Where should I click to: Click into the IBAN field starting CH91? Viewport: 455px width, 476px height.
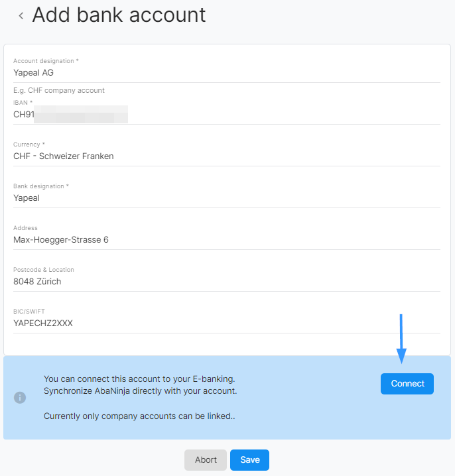click(227, 115)
